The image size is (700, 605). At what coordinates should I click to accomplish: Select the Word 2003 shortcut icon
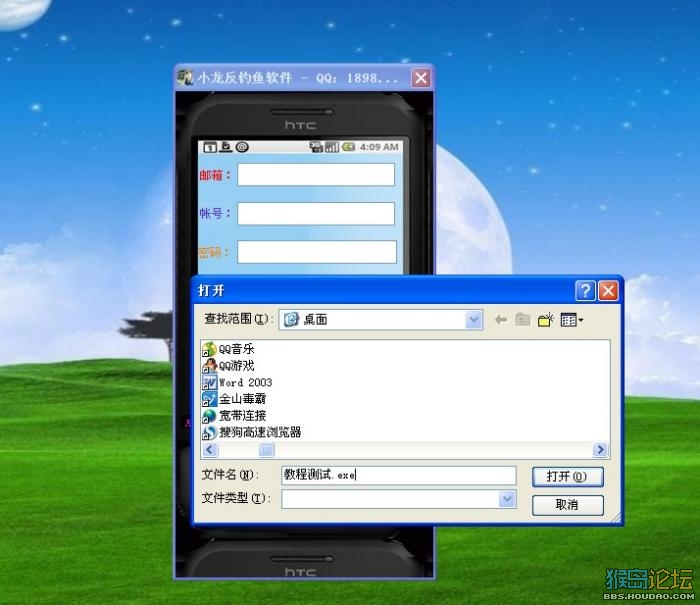209,382
